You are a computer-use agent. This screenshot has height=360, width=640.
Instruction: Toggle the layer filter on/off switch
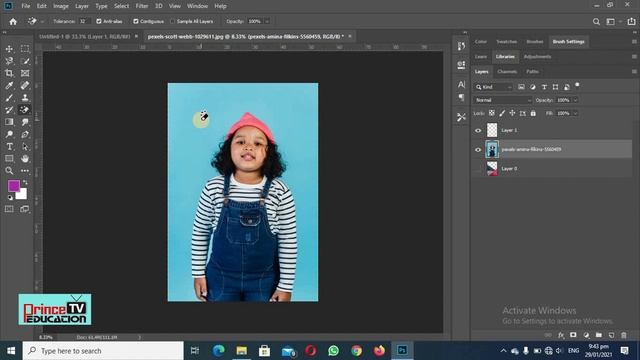point(577,85)
